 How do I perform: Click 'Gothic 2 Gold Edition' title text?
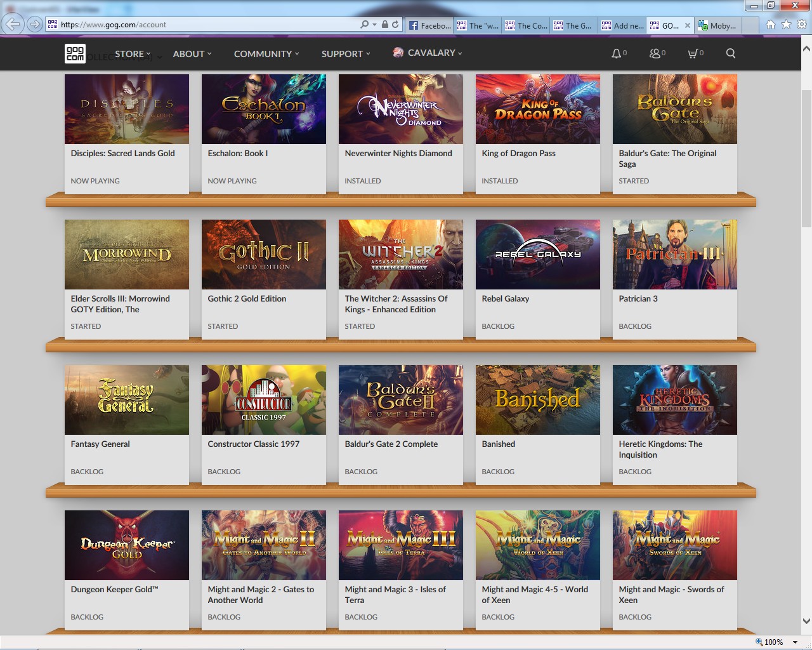(247, 299)
